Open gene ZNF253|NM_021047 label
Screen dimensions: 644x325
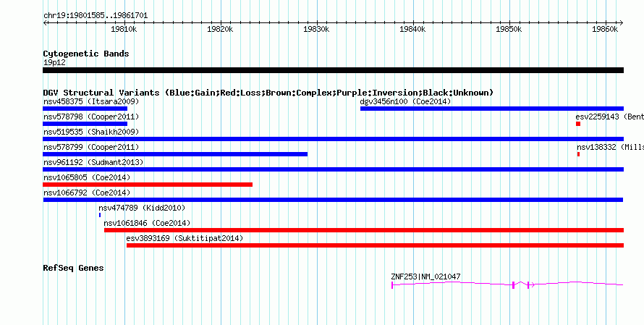(x=425, y=277)
